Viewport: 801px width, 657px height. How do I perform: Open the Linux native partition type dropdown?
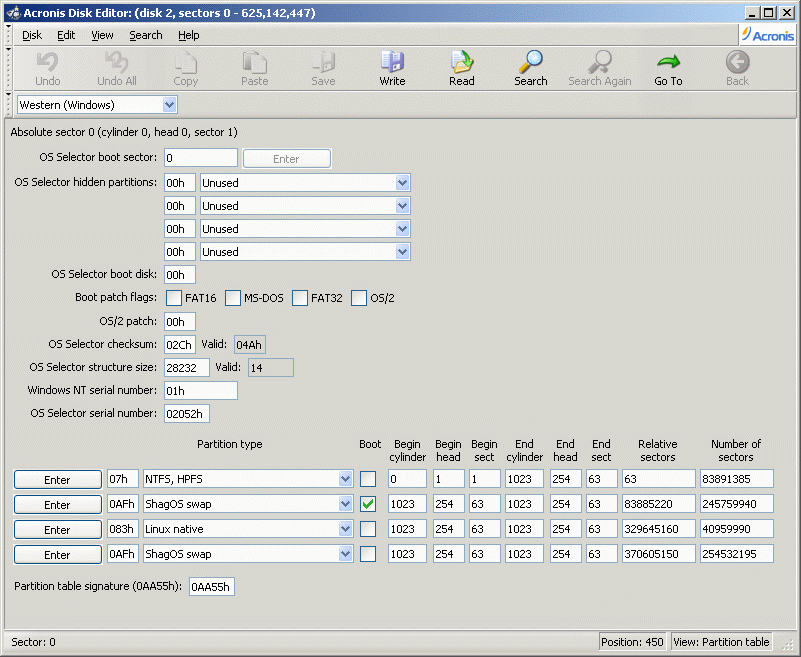pos(345,529)
